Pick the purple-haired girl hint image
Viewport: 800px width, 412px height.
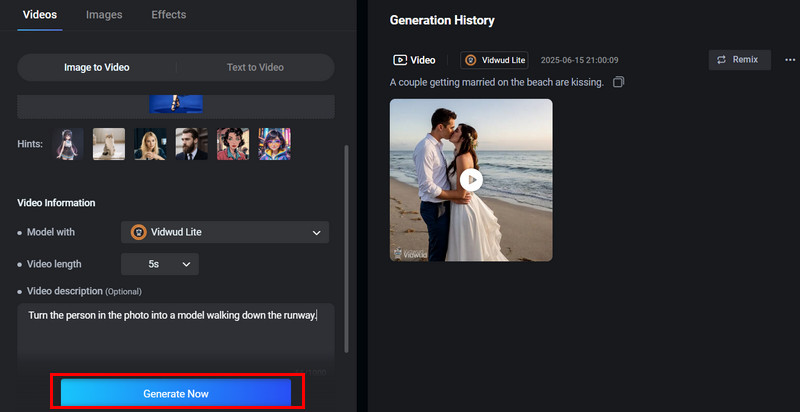pos(274,144)
